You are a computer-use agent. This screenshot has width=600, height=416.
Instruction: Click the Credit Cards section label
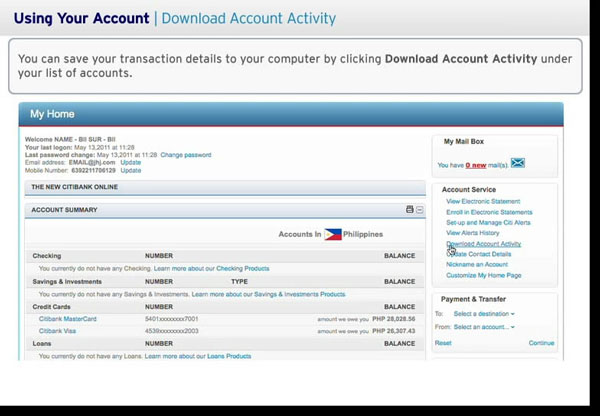(x=51, y=307)
